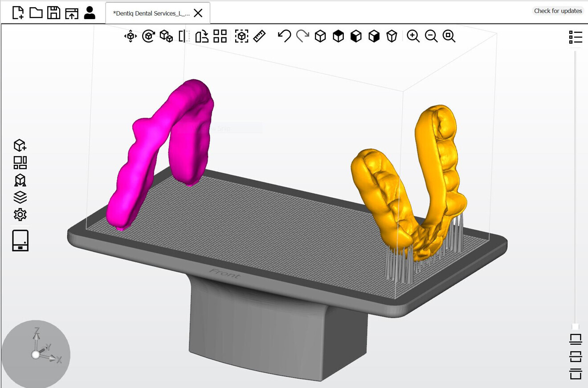Click the export upload icon

pyautogui.click(x=71, y=13)
